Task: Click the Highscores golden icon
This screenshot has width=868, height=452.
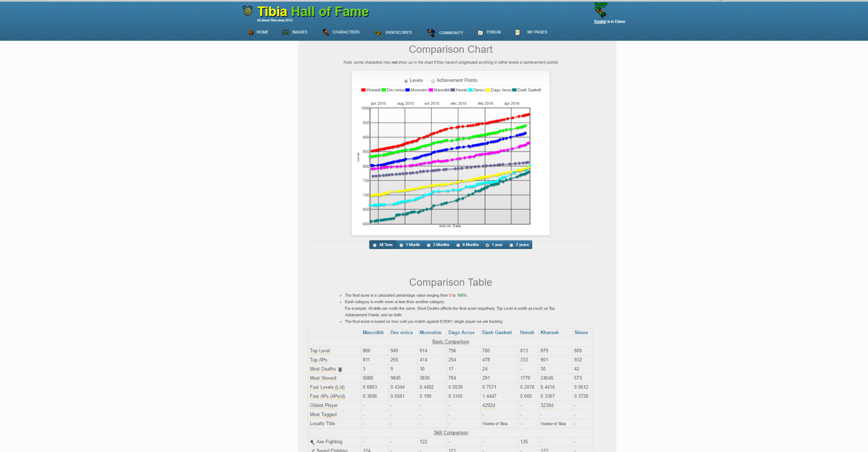Action: [378, 33]
